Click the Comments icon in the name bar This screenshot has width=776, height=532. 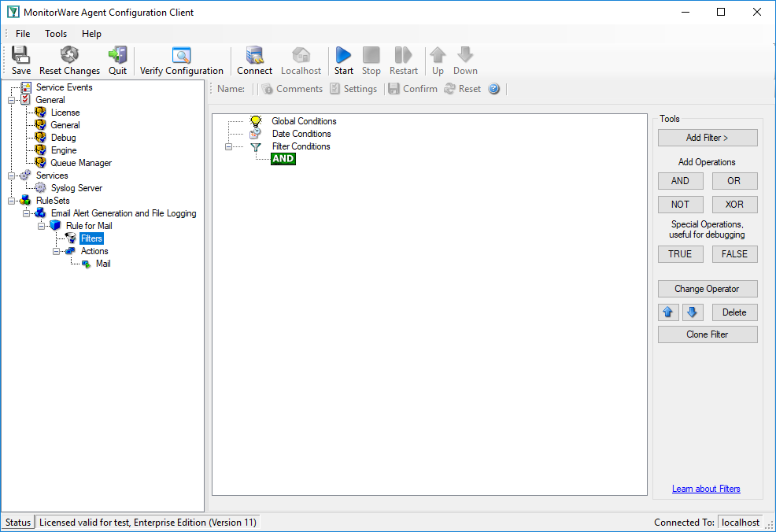268,89
